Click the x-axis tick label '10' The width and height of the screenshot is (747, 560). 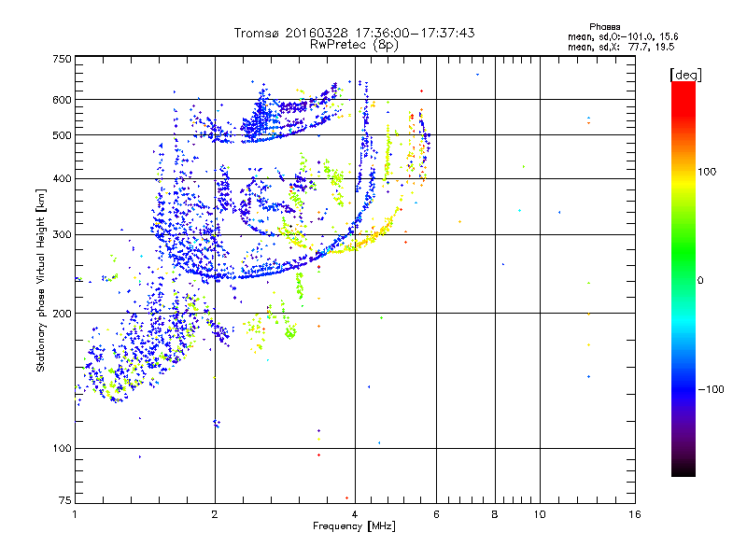(540, 514)
